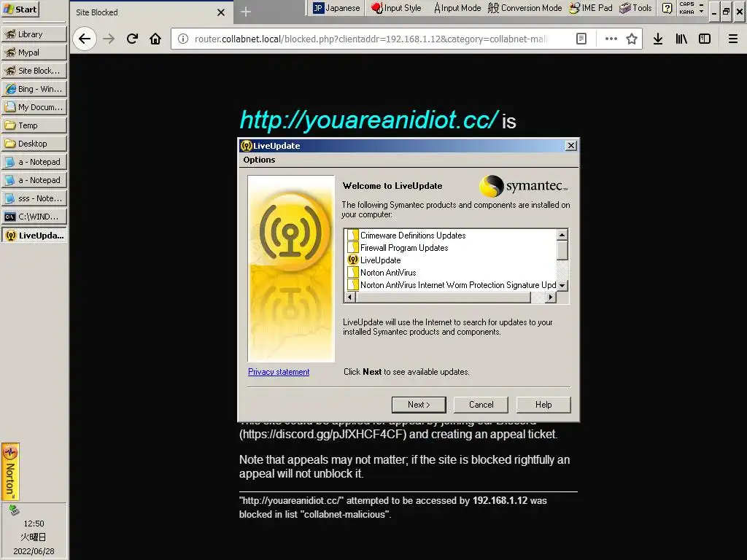Click the network tray icon above clock
The image size is (747, 560).
pos(14,510)
